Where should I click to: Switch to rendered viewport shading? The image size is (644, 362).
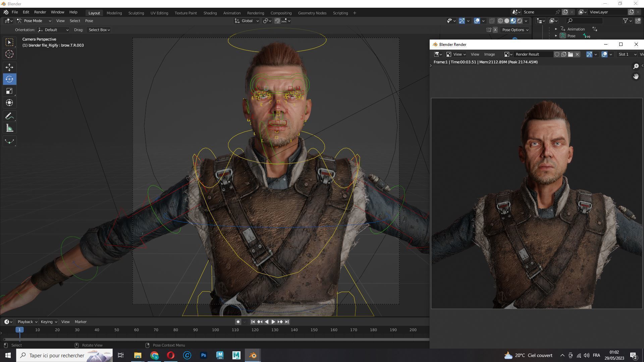click(520, 21)
